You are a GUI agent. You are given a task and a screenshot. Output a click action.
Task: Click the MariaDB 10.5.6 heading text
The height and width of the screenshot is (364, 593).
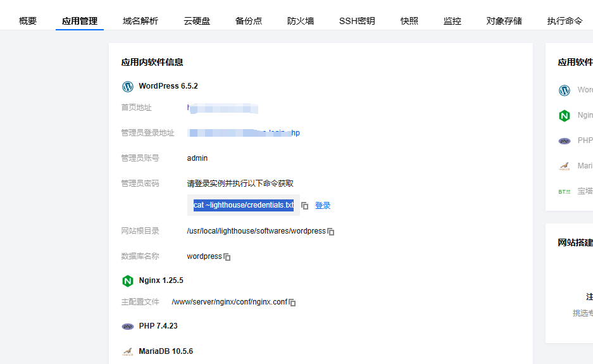[166, 351]
